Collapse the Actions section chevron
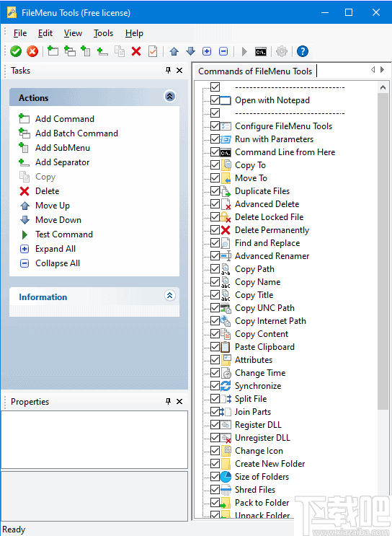392x536 pixels. (170, 97)
